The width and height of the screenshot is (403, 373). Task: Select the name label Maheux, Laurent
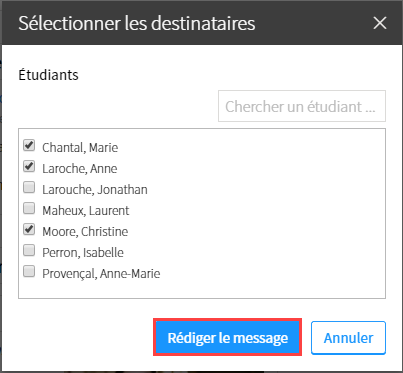[86, 210]
